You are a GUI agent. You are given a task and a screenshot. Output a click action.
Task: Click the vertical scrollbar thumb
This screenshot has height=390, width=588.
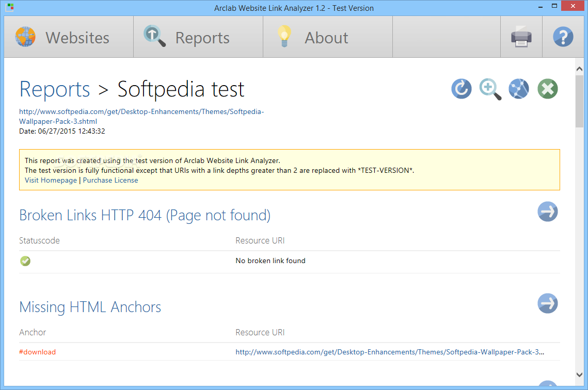point(579,101)
